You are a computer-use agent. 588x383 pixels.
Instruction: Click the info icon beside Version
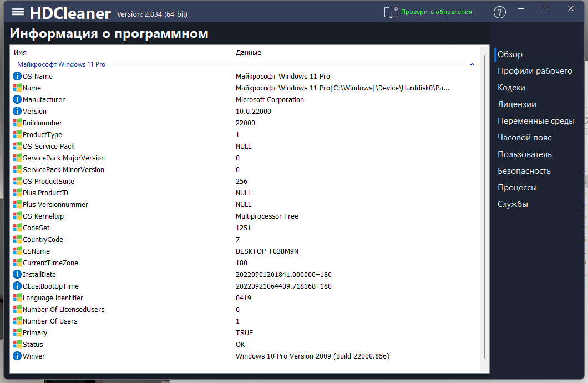(x=17, y=111)
